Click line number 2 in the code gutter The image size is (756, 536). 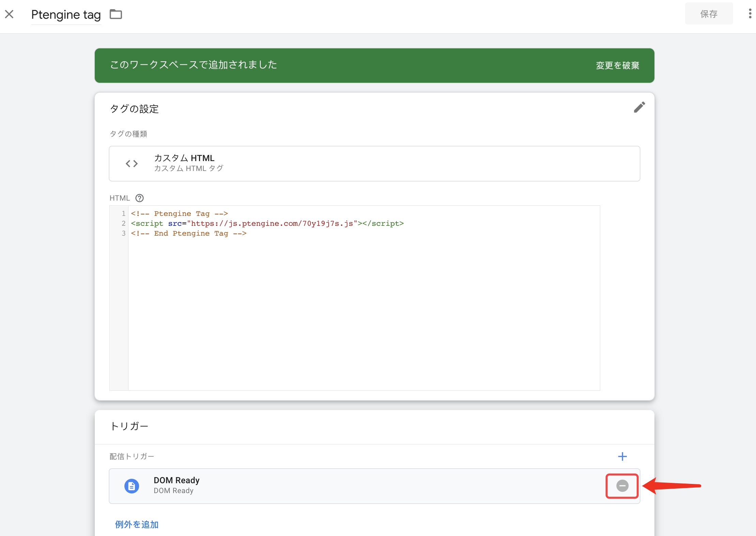(x=123, y=223)
